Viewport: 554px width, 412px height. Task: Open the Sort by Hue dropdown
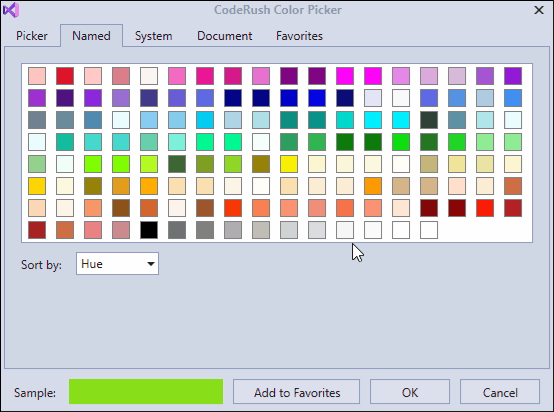117,264
